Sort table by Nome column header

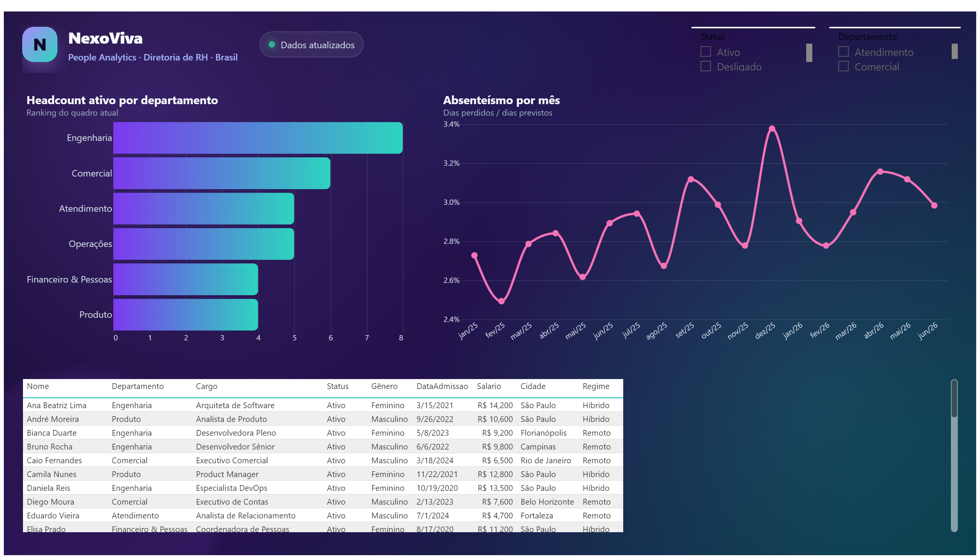click(38, 386)
